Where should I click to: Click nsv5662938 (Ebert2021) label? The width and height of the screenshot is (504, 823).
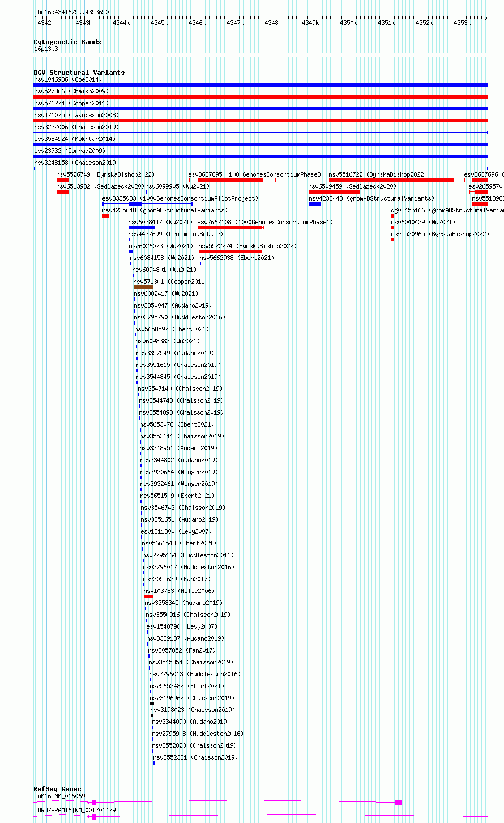tap(237, 258)
